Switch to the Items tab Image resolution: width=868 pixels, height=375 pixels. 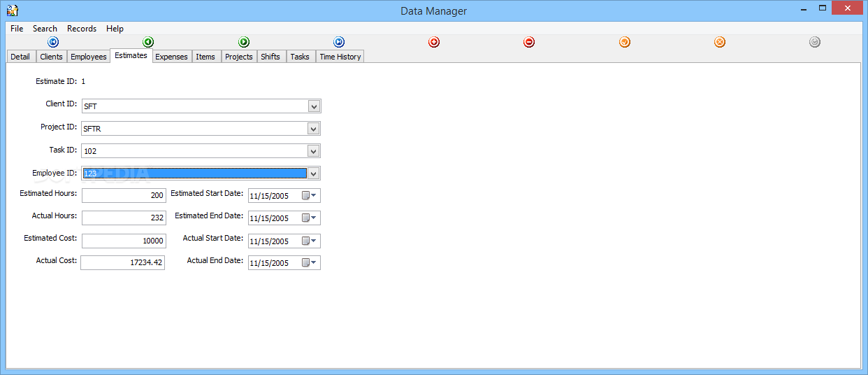click(205, 57)
